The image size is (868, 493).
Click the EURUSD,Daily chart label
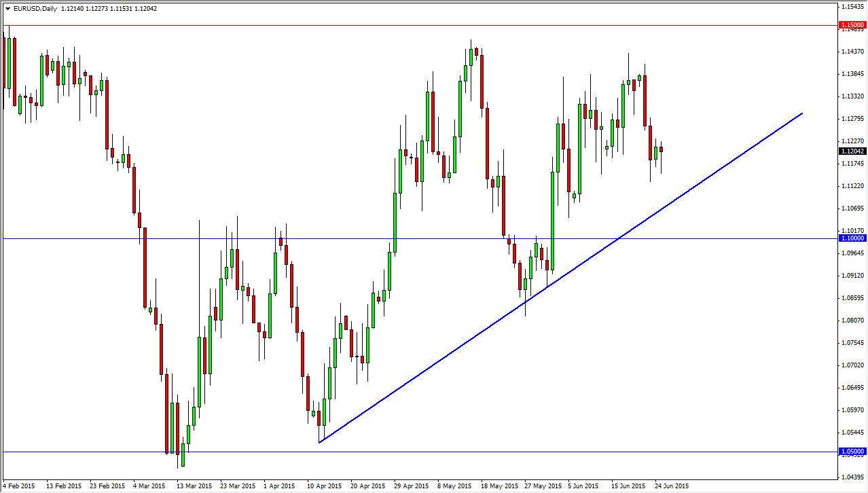coord(35,9)
